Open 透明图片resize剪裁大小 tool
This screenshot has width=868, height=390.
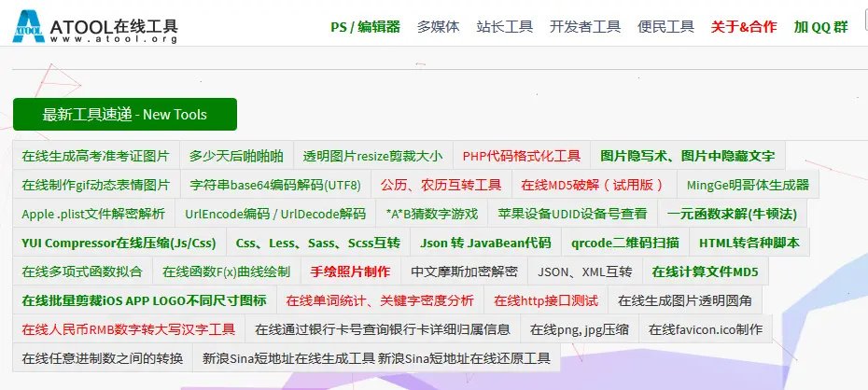click(x=373, y=156)
